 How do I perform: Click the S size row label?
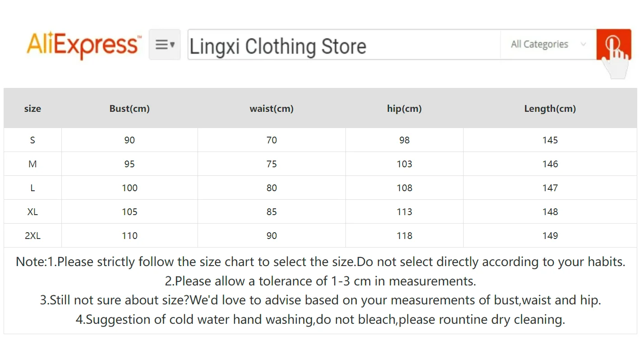pos(32,140)
